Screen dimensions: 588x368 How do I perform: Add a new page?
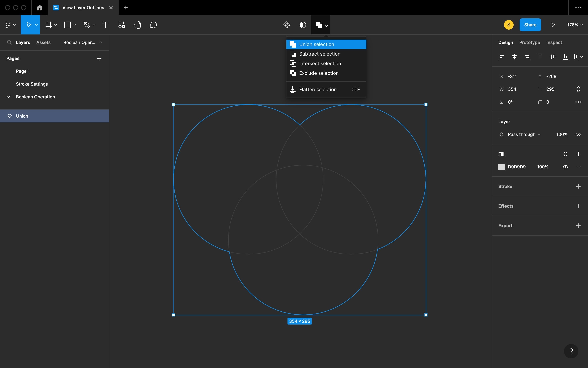click(99, 58)
